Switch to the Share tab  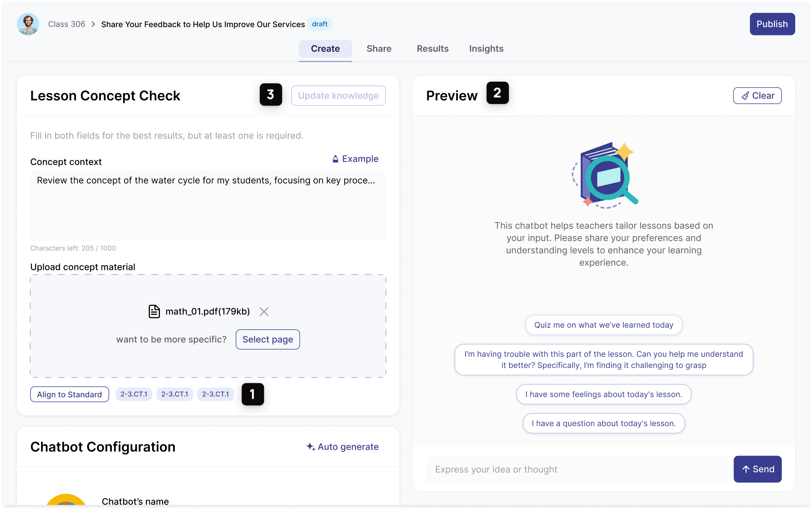(379, 49)
